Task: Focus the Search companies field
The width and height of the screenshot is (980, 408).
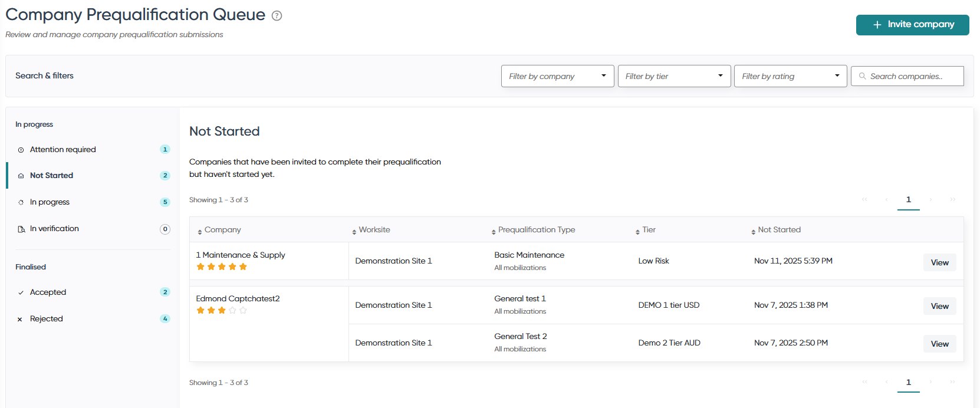Action: coord(907,76)
